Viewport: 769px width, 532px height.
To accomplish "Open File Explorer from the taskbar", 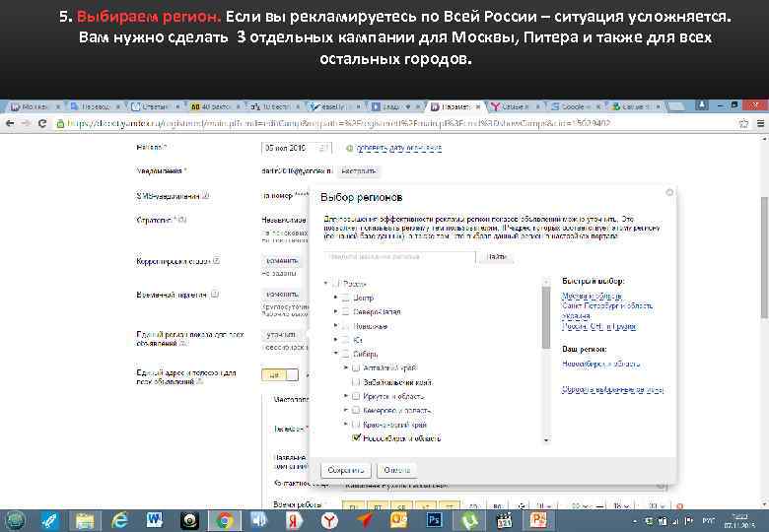I will pos(85,520).
